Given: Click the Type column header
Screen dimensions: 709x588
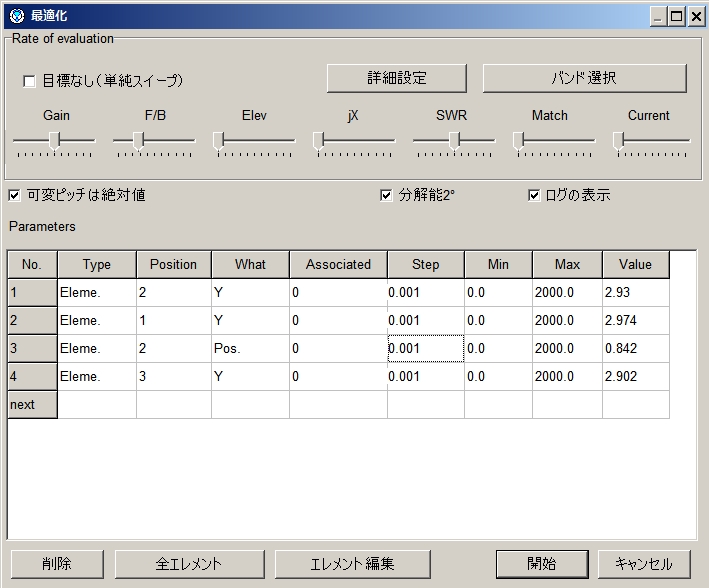Looking at the screenshot, I should [97, 265].
